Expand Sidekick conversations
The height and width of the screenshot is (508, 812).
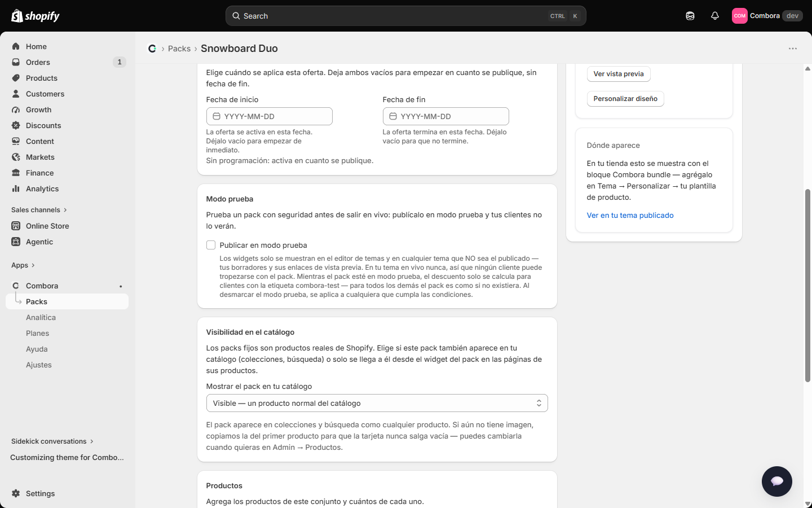pos(52,441)
